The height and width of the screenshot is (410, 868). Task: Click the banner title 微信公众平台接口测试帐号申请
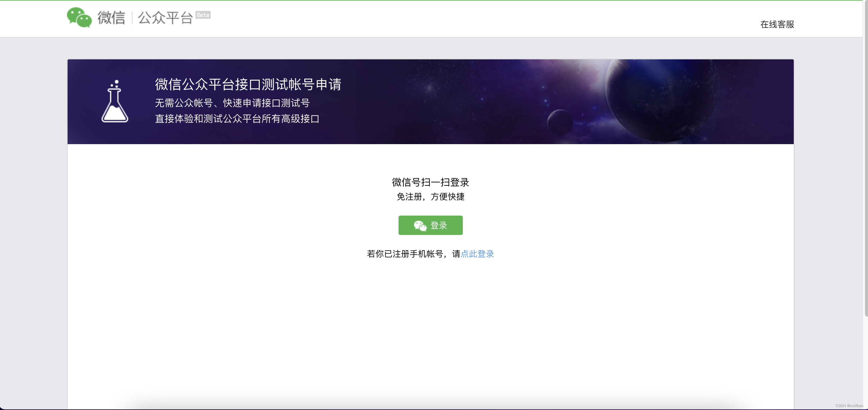248,84
